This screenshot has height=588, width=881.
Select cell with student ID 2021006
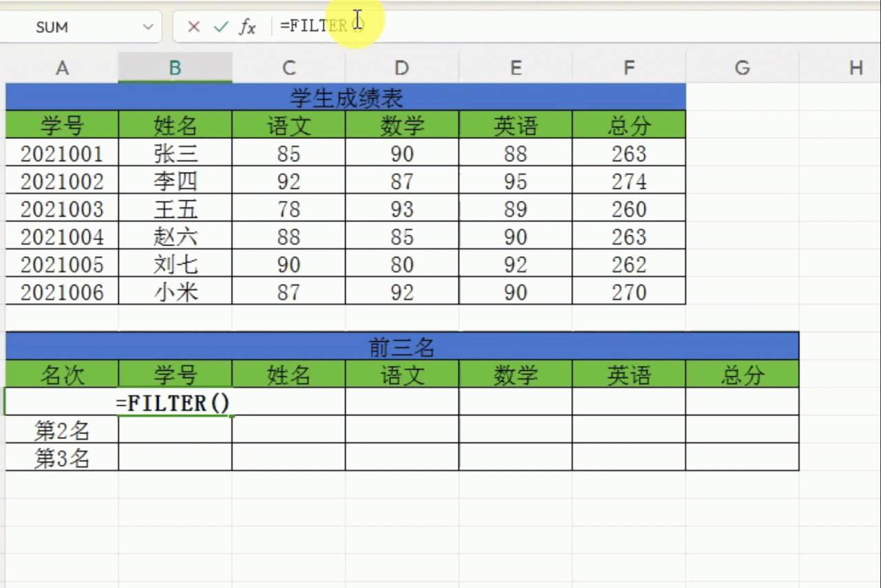62,291
